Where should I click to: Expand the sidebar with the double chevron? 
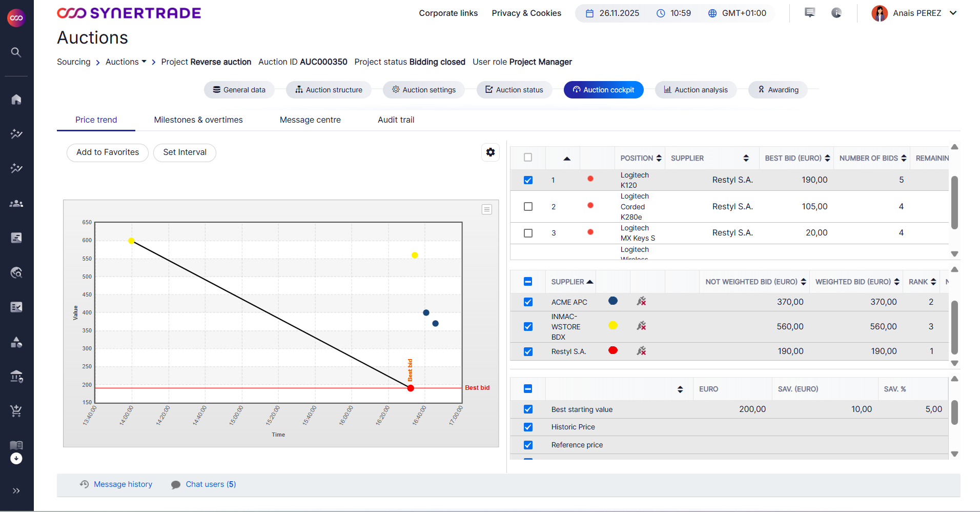tap(16, 490)
